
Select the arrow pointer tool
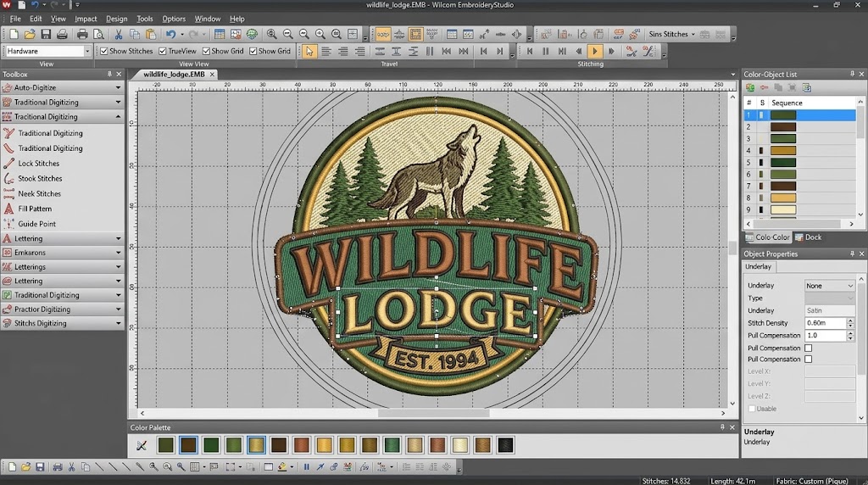pos(309,51)
